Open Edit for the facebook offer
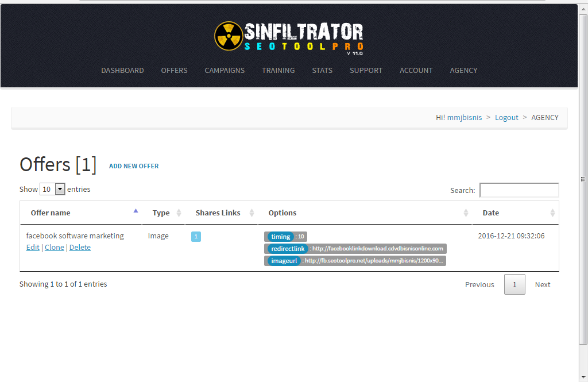Image resolution: width=588 pixels, height=382 pixels. (33, 247)
